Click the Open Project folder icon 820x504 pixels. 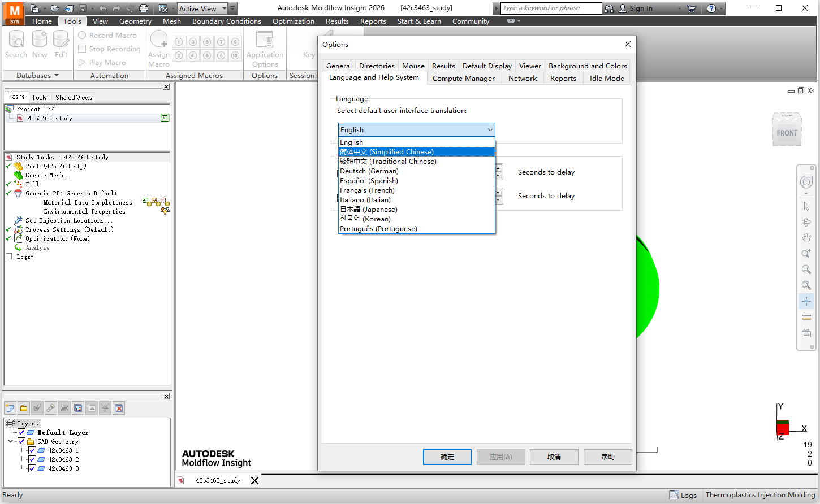point(55,8)
